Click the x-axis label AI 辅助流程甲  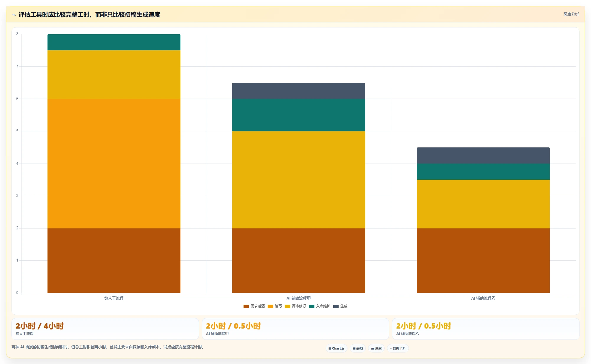298,298
